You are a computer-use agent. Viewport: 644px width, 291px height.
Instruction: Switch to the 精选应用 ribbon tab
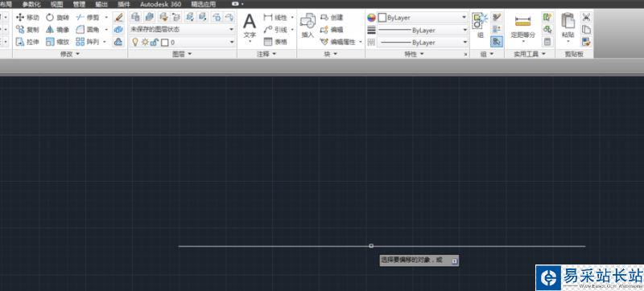(x=204, y=4)
